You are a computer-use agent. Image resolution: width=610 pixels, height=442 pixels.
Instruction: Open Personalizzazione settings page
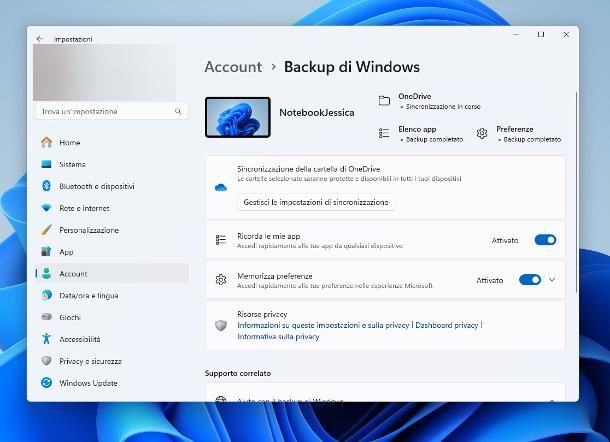(112, 230)
